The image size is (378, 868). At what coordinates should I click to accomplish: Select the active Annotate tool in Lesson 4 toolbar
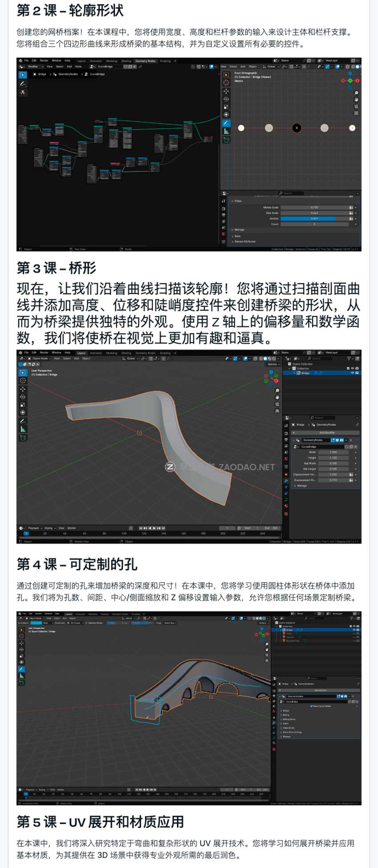[21, 669]
